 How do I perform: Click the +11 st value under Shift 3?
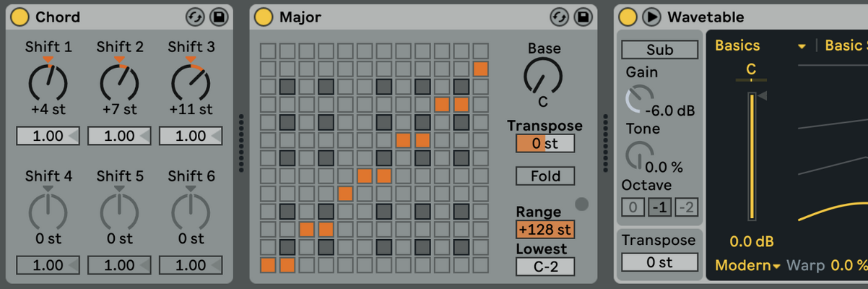pyautogui.click(x=191, y=110)
